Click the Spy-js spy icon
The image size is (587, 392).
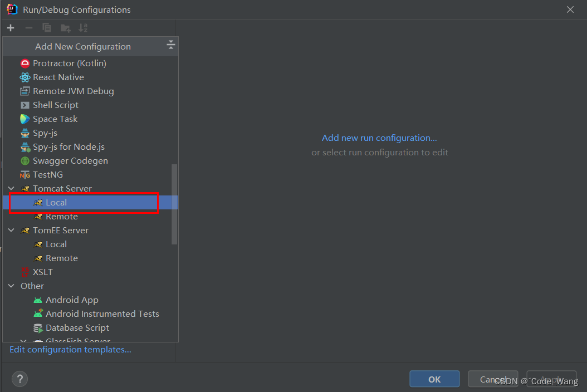[x=25, y=133]
